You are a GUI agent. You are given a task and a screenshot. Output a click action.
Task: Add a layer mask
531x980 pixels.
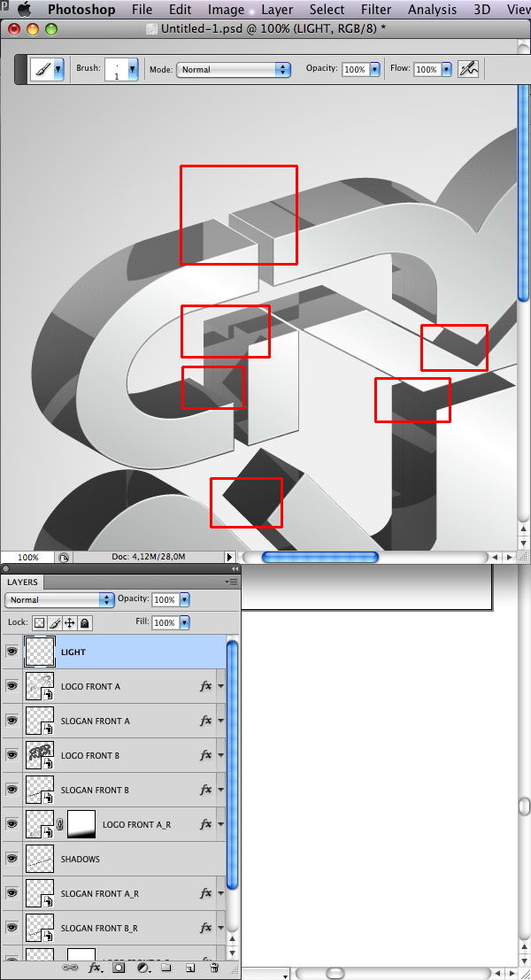point(119,968)
